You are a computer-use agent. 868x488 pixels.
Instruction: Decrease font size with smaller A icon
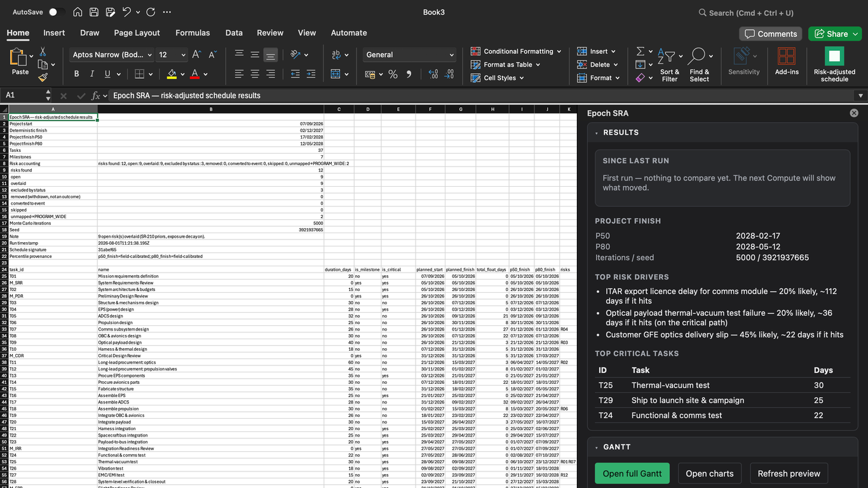[213, 55]
